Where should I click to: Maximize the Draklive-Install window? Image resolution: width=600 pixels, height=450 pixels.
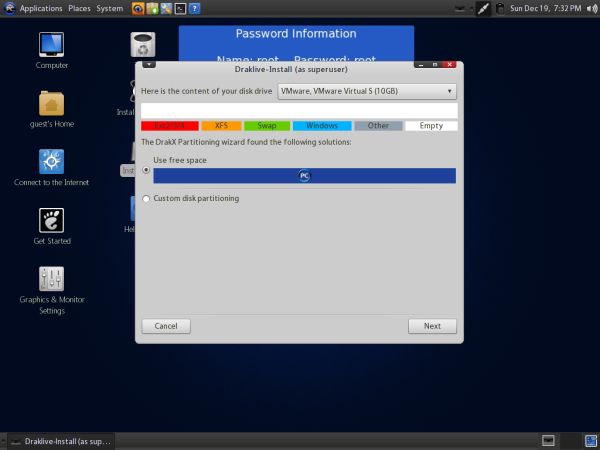tap(435, 65)
